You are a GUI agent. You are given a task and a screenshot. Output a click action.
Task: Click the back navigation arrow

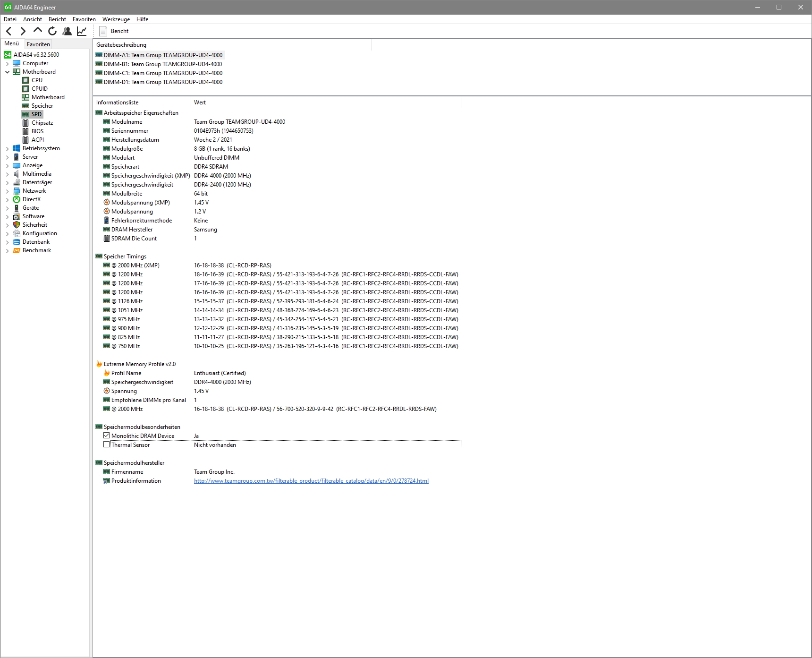pos(8,31)
